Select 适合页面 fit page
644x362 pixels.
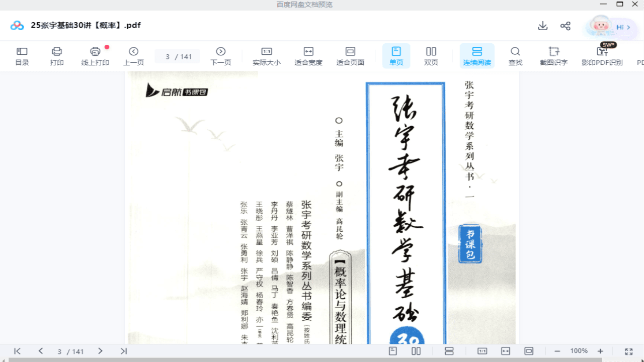point(350,56)
